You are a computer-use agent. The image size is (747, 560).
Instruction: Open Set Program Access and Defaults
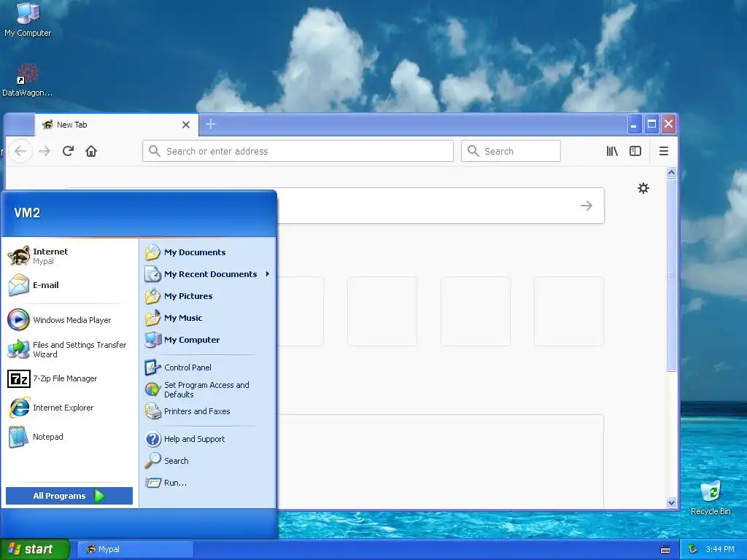[x=208, y=389]
